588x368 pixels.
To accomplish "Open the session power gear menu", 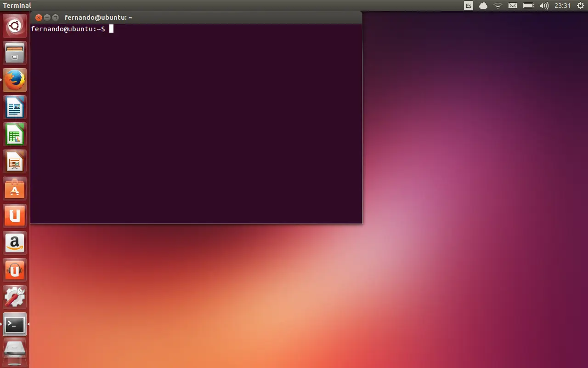I will [581, 6].
